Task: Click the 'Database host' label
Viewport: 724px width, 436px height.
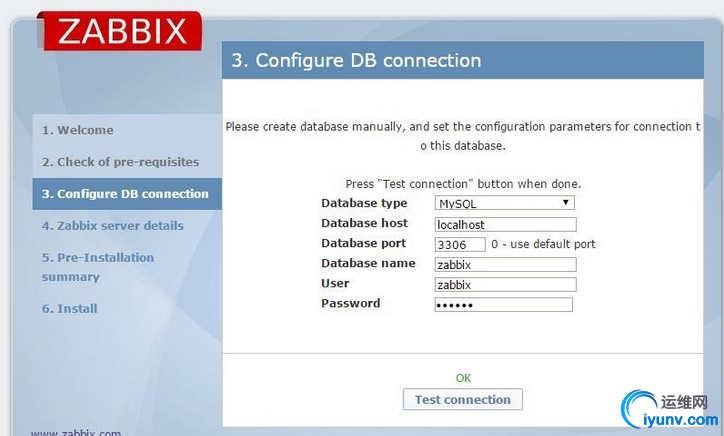Action: (365, 223)
